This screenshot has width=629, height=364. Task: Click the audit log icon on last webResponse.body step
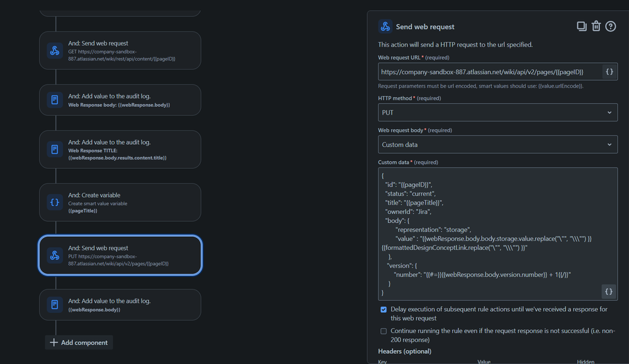click(x=55, y=305)
